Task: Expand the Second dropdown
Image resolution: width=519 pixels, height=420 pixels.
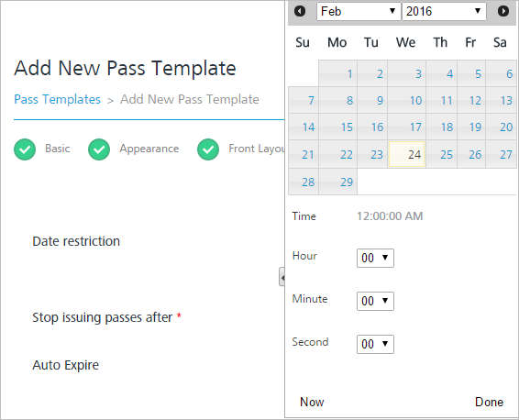Action: click(375, 344)
